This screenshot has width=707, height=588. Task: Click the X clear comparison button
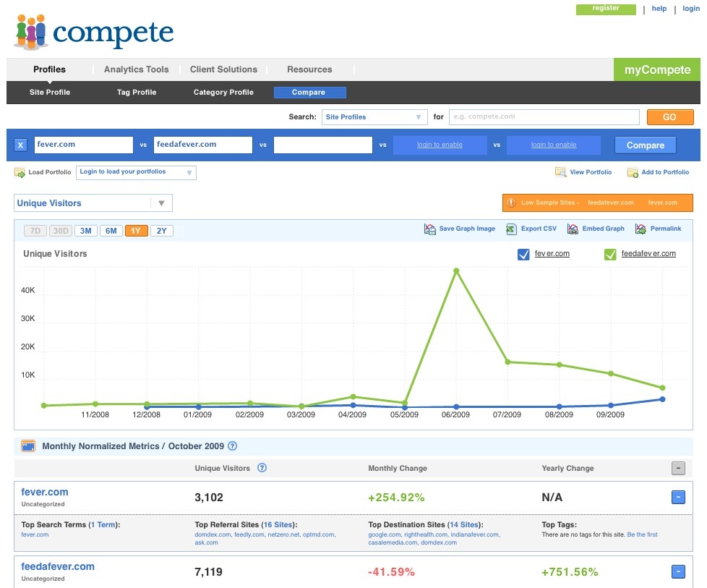(20, 145)
